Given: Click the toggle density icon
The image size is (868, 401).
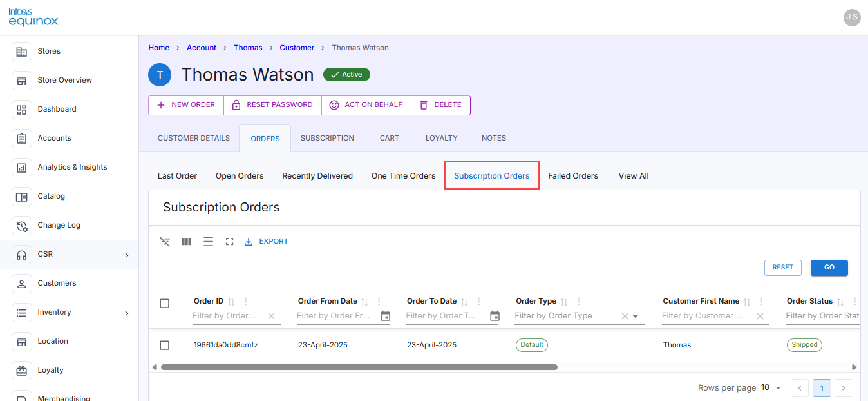Looking at the screenshot, I should point(208,242).
